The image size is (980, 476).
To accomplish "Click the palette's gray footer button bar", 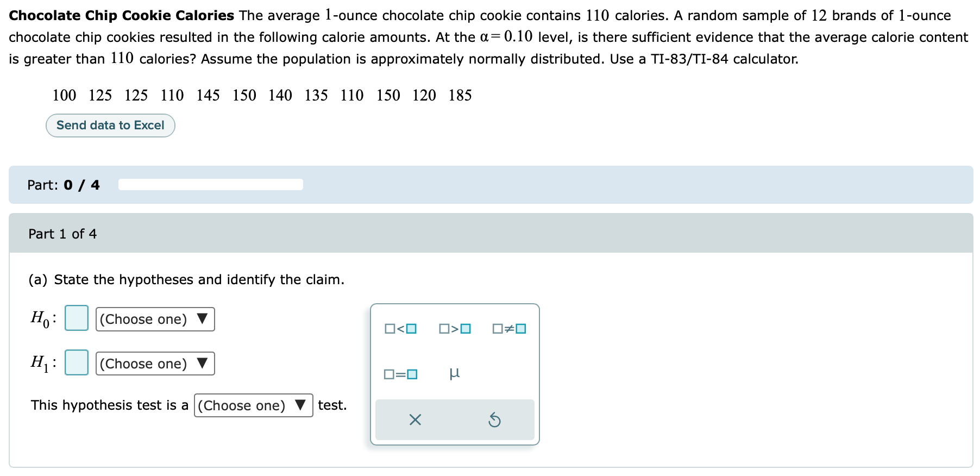I will [455, 419].
